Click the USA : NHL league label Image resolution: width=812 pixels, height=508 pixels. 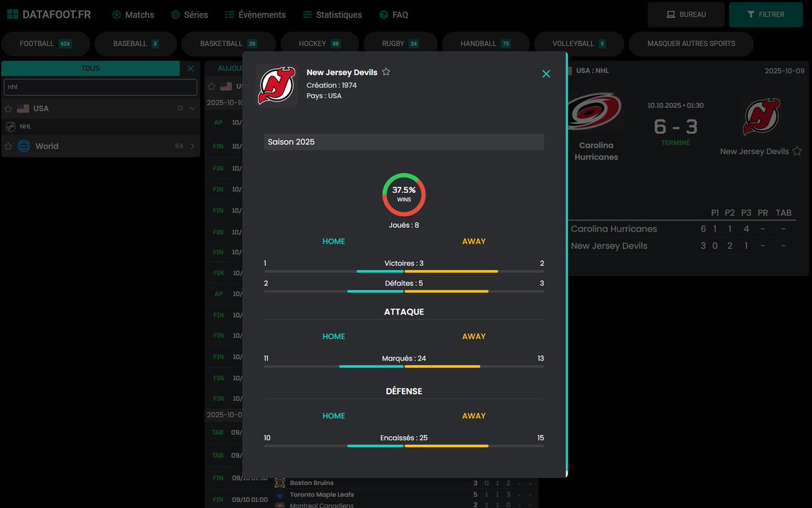(x=593, y=70)
